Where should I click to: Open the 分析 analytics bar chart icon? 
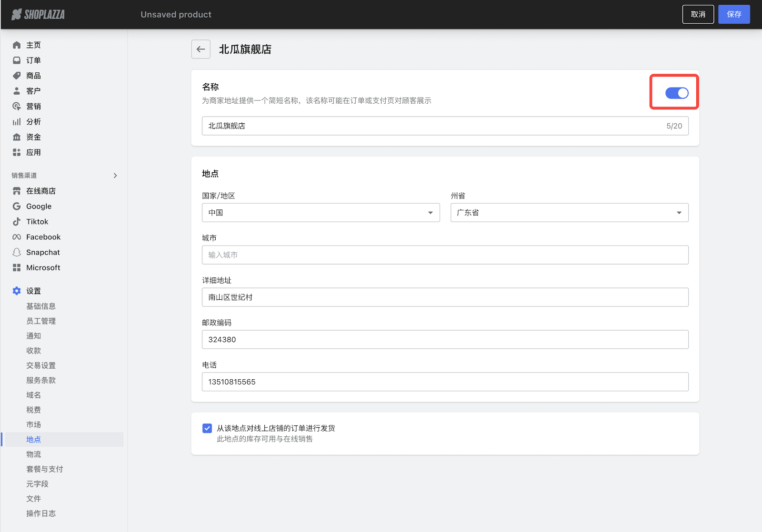[x=17, y=122]
